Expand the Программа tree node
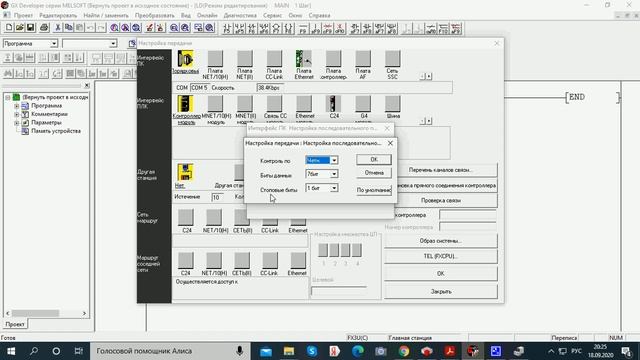 (x=17, y=106)
